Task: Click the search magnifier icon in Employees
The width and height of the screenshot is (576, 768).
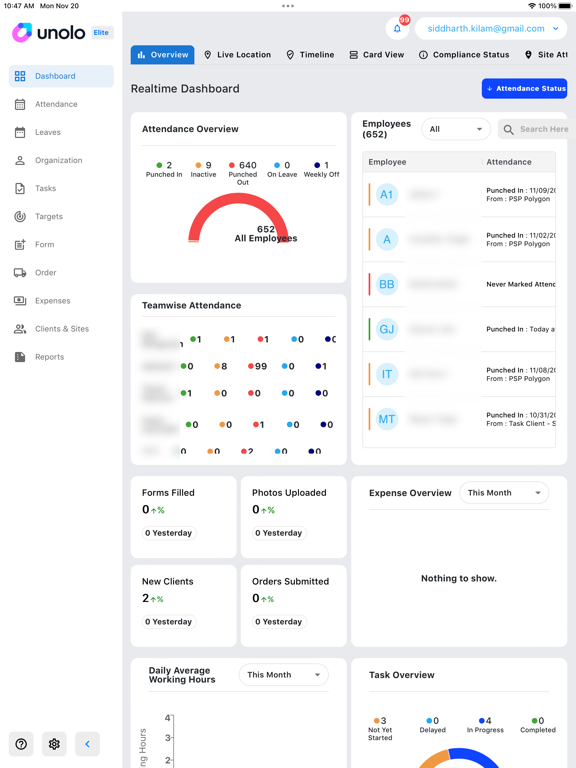Action: click(509, 129)
